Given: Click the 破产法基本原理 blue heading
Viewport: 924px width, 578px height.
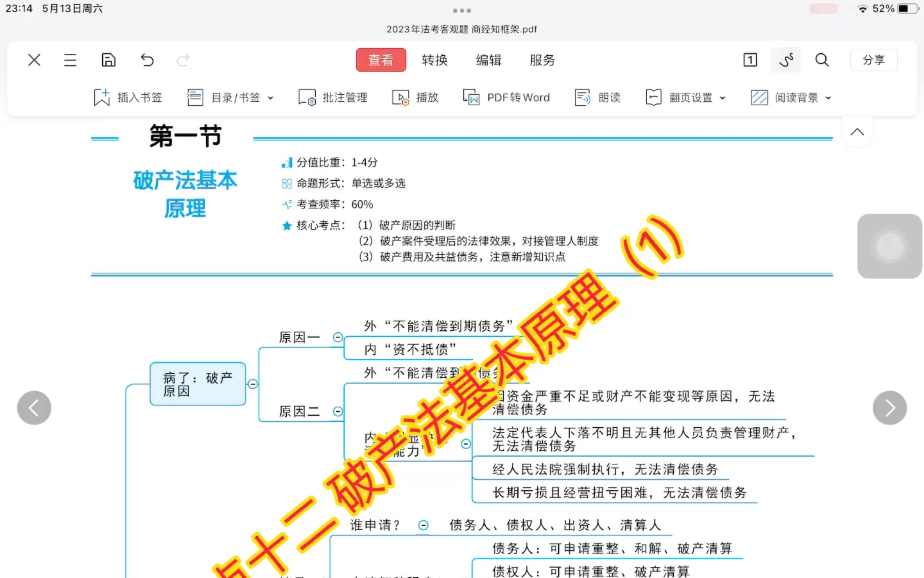Looking at the screenshot, I should [x=185, y=194].
